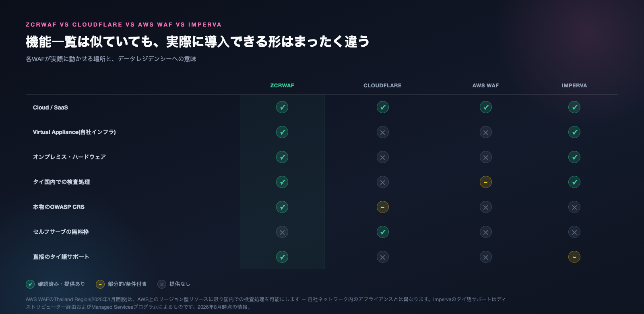
Task: Click the green checkmark legend icon
Action: point(30,284)
